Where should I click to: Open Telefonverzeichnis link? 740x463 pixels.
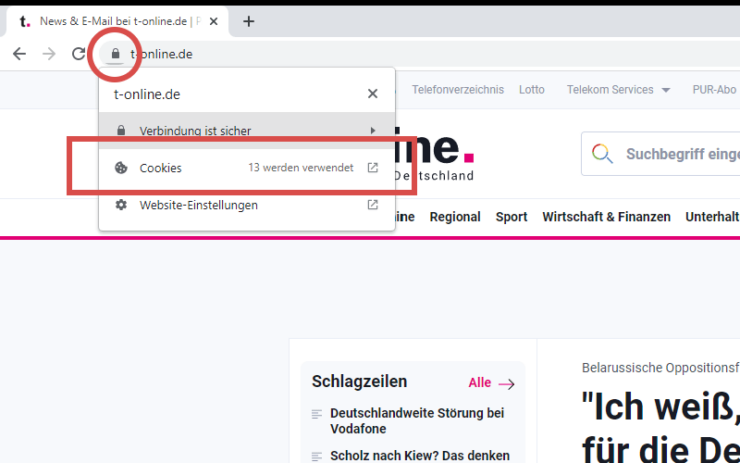[x=458, y=90]
